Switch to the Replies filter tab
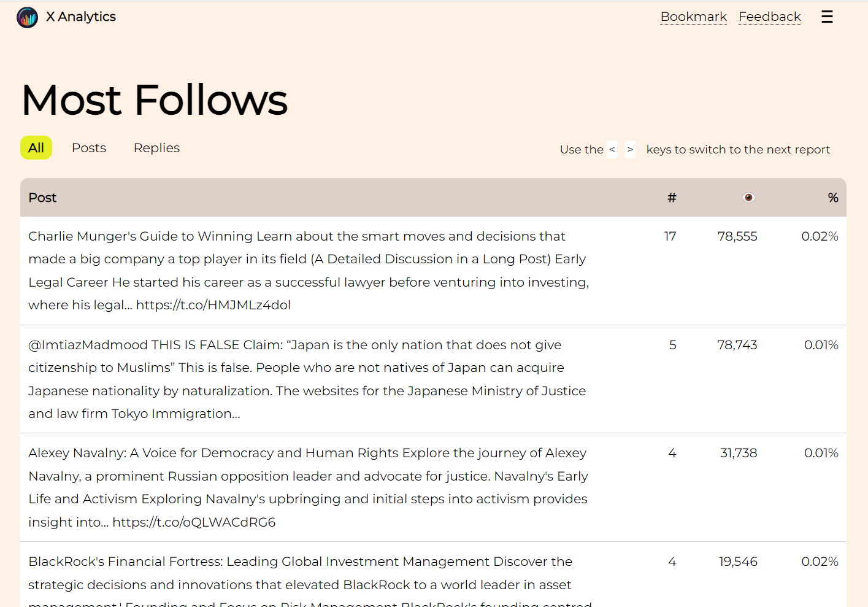 156,148
